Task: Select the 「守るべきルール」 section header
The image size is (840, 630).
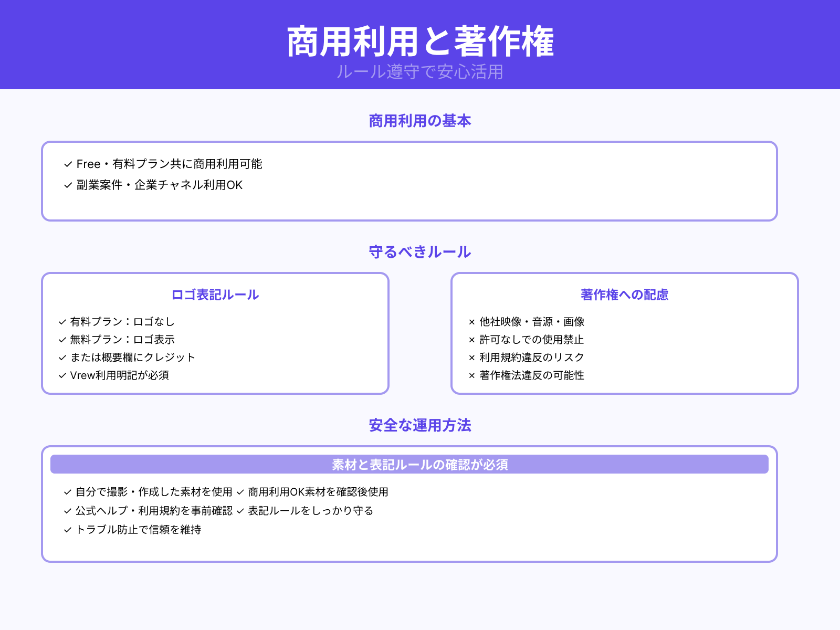Action: pos(420,252)
